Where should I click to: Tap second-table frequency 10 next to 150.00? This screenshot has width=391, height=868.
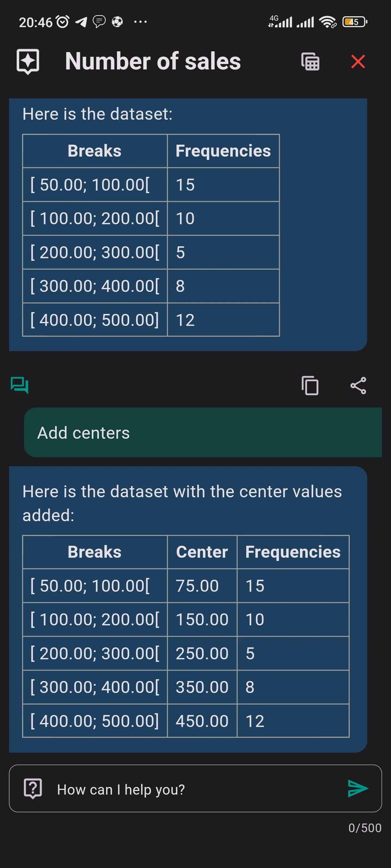pos(293,619)
